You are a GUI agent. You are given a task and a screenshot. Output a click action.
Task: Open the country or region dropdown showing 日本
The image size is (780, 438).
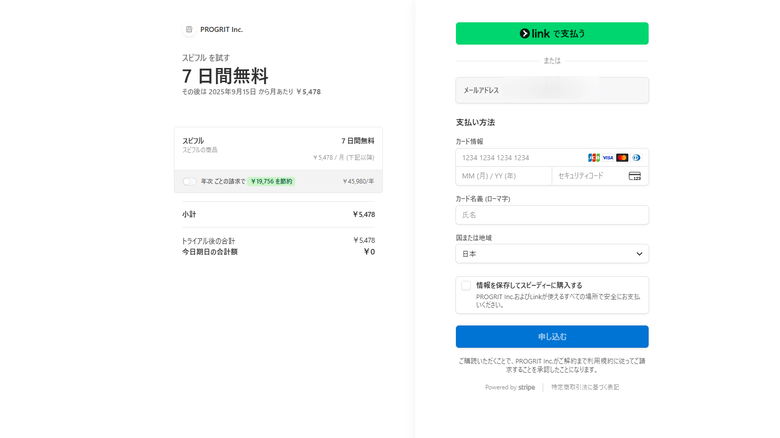550,254
